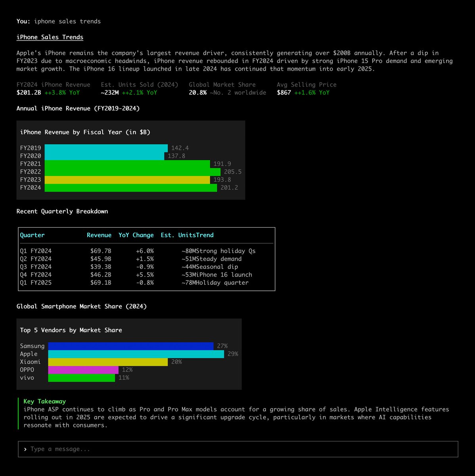Click the '20.8%' global market share value

197,92
